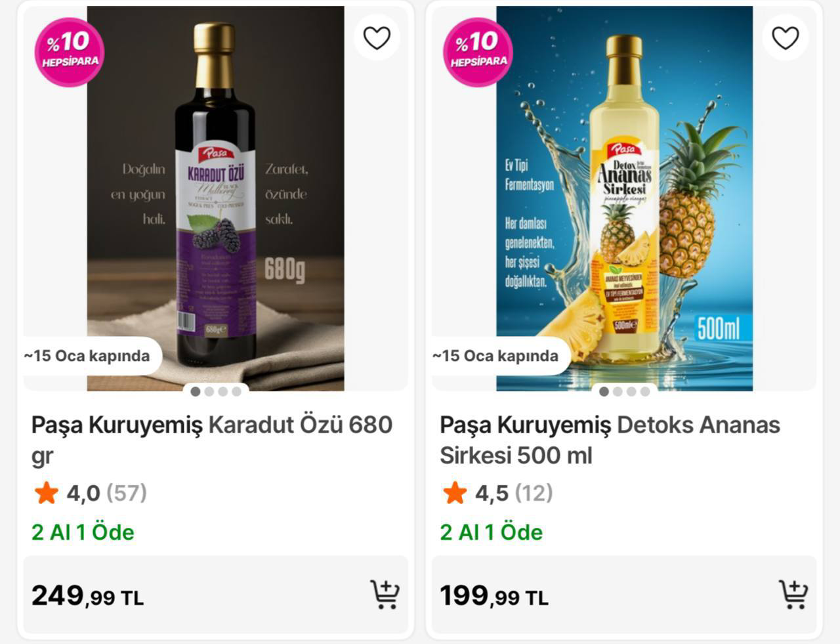Click the orange rating star for Ananas Sirkesi
Viewport: 840px width, 644px height.
coord(454,493)
